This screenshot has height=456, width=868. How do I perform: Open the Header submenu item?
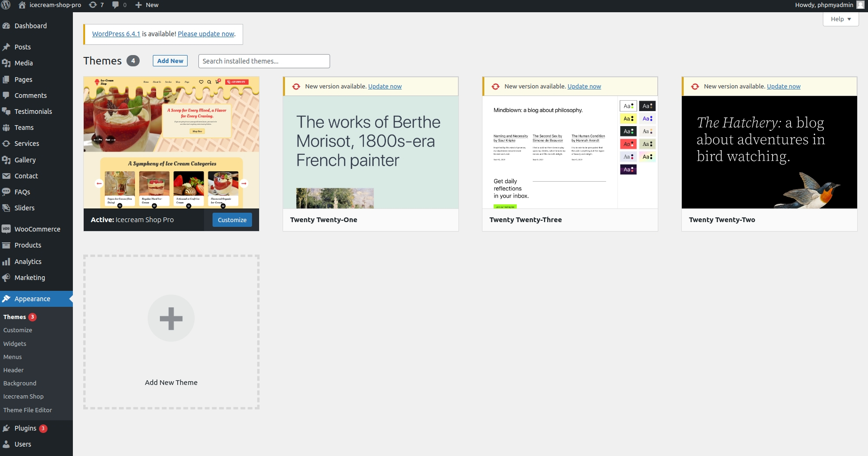click(14, 370)
